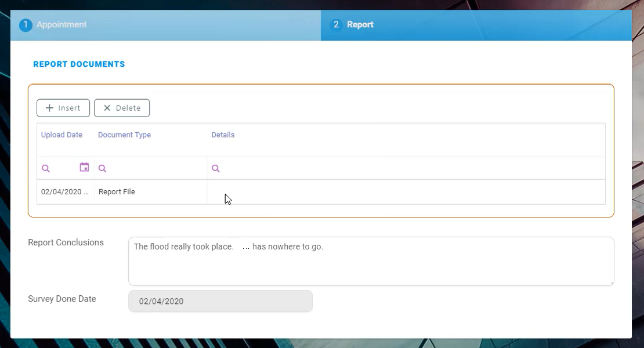Sort by the Upload Date column header
This screenshot has height=348, width=644.
61,135
